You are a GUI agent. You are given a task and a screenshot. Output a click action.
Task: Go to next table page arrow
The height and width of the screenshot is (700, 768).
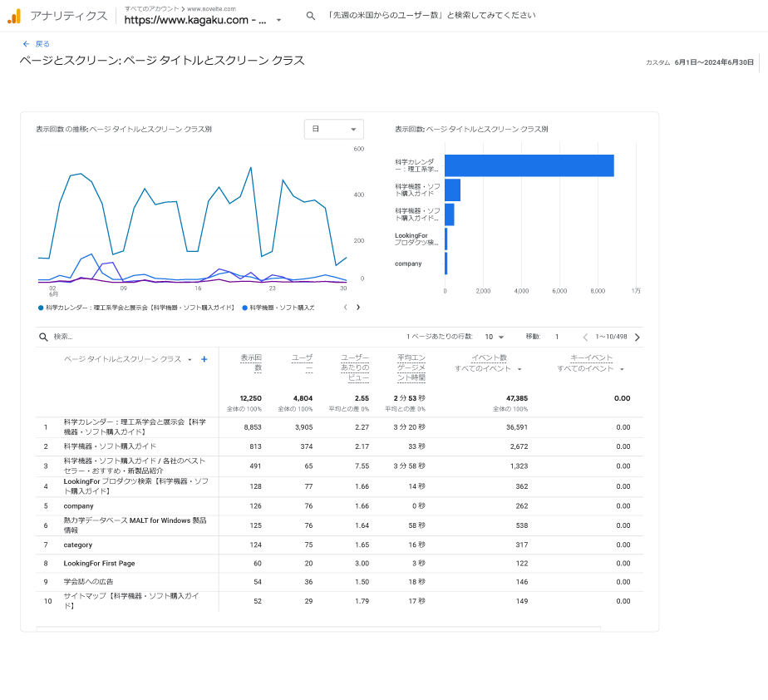point(638,337)
